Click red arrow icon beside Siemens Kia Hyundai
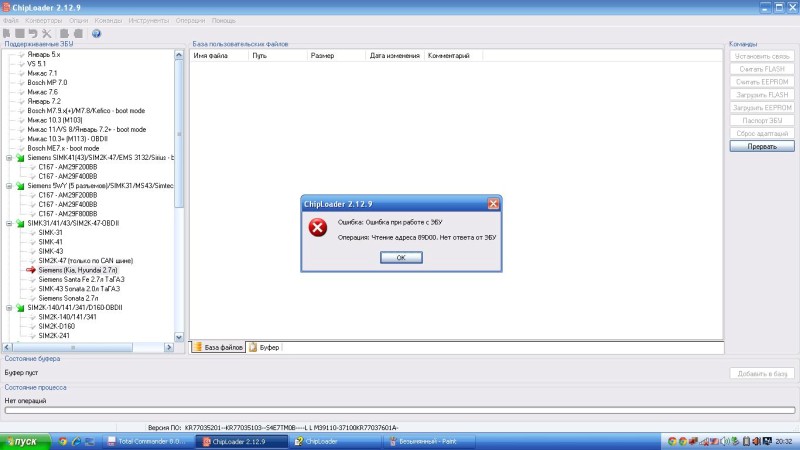800x450 pixels. [31, 270]
